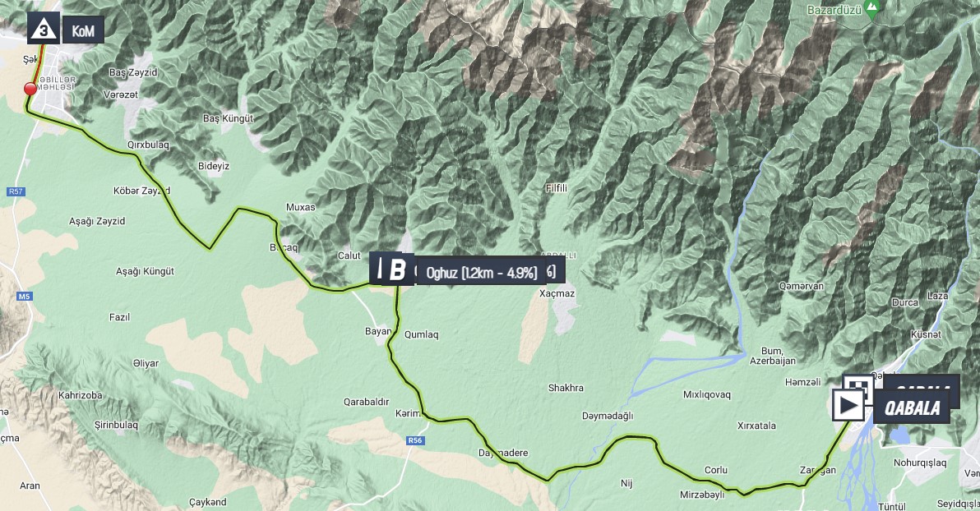Click the Nohurqışlaq place label

pyautogui.click(x=920, y=463)
